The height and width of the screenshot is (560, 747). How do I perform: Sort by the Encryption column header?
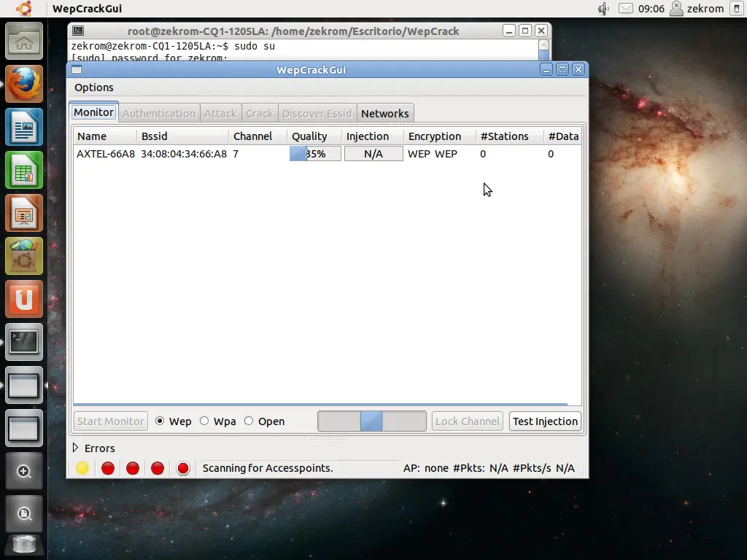pyautogui.click(x=440, y=136)
